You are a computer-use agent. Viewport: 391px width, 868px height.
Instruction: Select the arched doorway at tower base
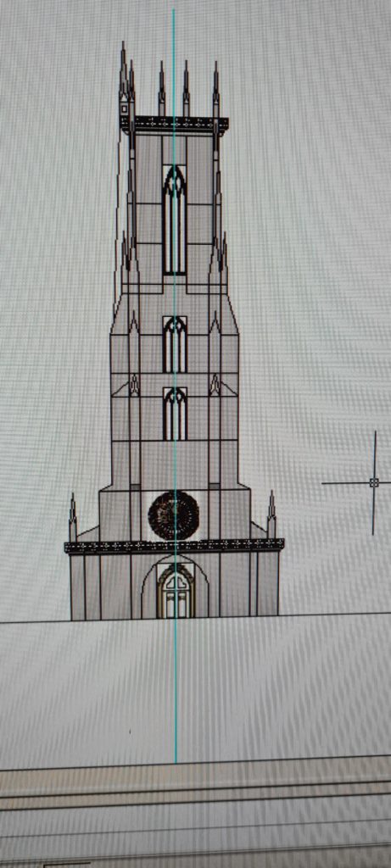click(x=176, y=591)
